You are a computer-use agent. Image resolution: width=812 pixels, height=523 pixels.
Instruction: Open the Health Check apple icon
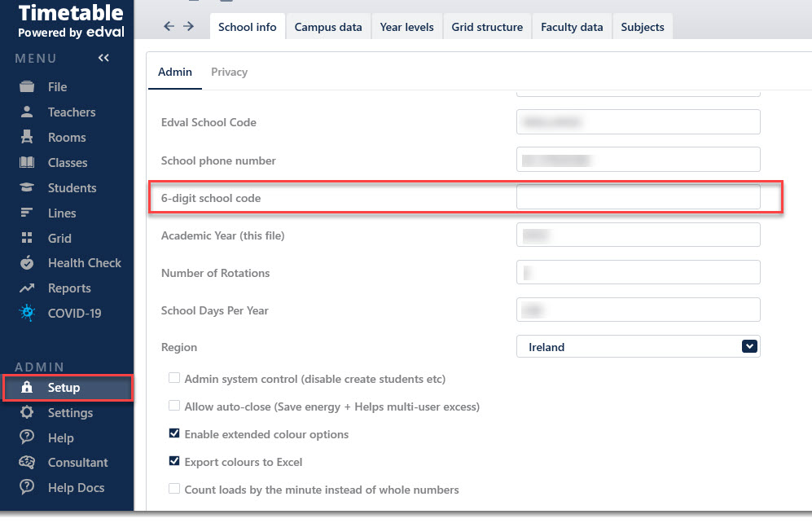tap(27, 262)
